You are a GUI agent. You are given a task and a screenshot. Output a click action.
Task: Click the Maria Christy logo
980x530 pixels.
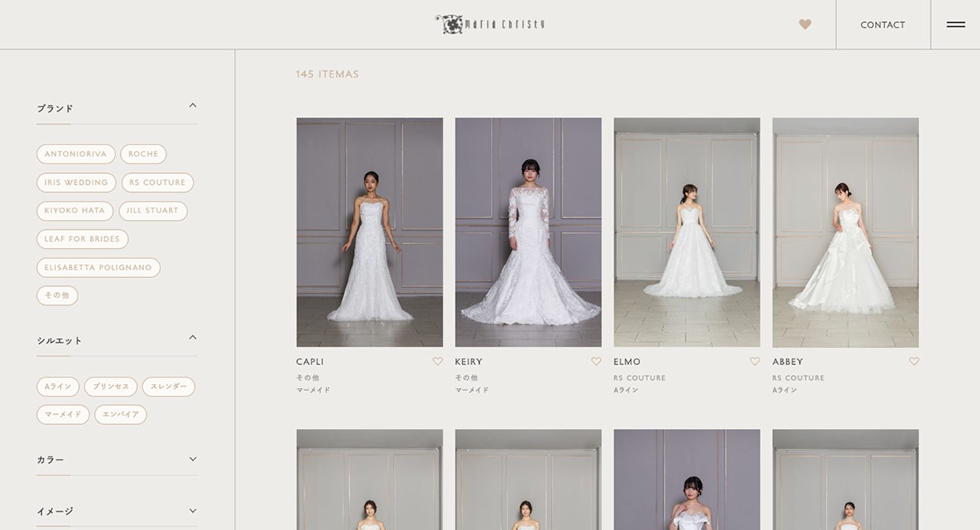coord(490,24)
